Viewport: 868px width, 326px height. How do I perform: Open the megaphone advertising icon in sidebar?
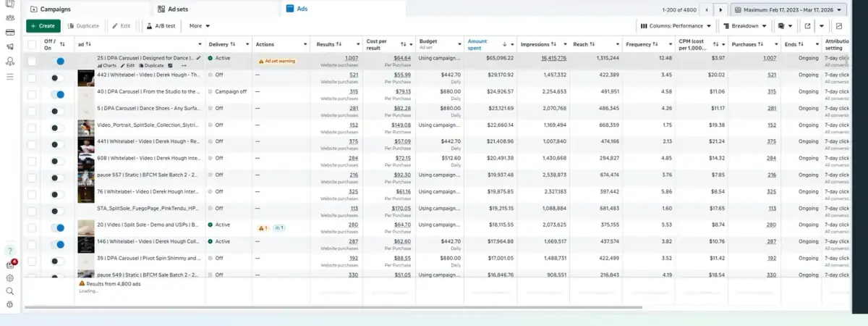(x=9, y=47)
